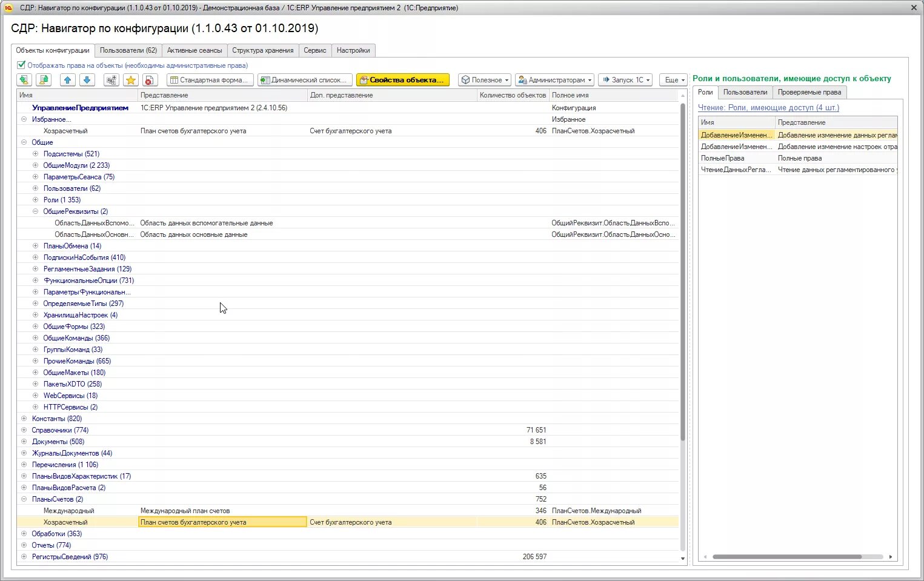
Task: Close the navigator window
Action: 914,8
